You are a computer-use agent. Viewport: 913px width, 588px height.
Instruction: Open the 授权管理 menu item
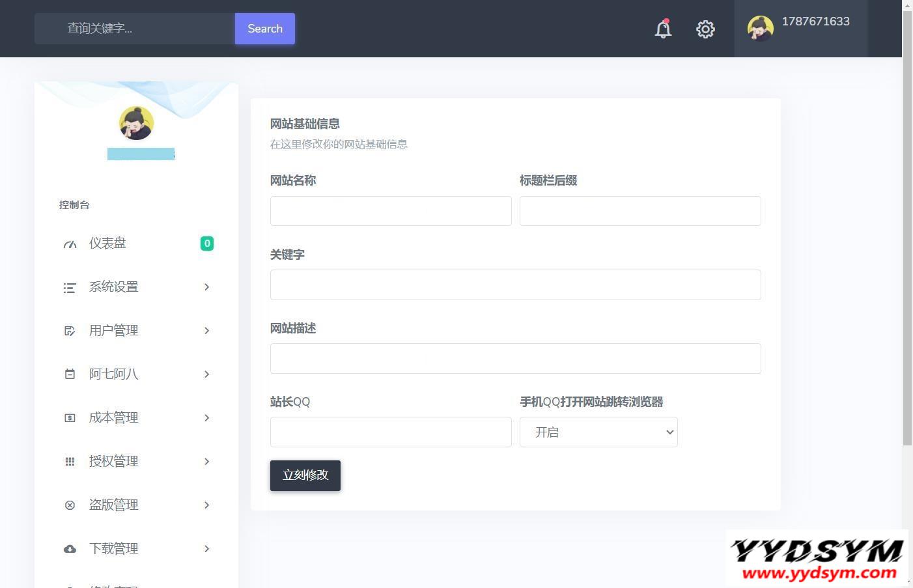point(113,462)
